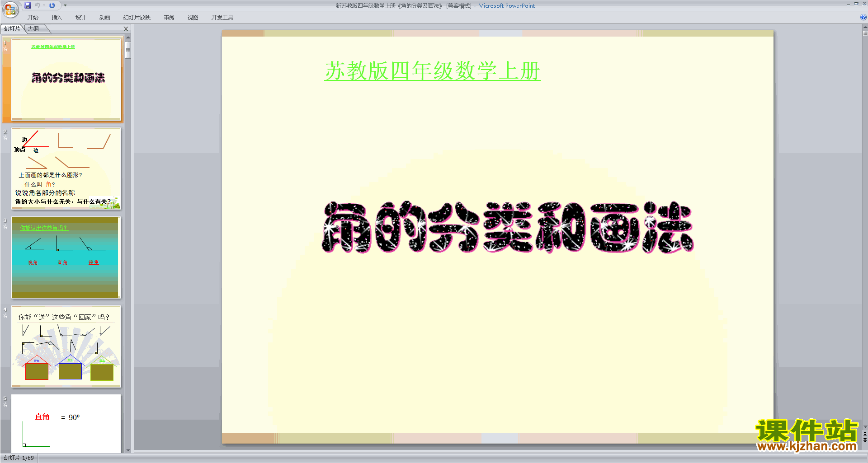Click thumbnail pane scroll down arrow

(128, 450)
